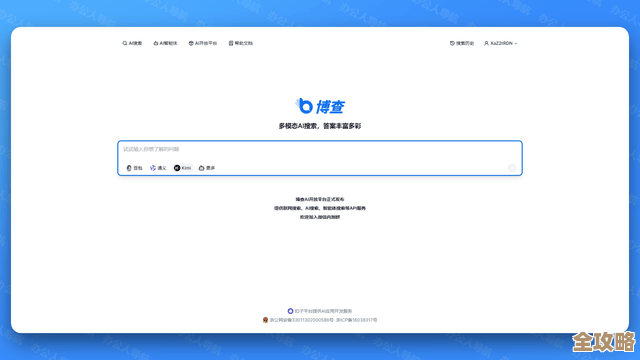Image resolution: width=640 pixels, height=360 pixels.
Task: Select the 豆包 model option
Action: tap(134, 168)
